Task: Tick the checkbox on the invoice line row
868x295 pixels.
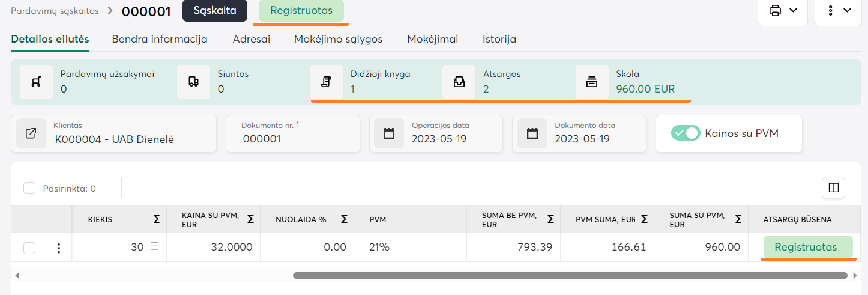Action: click(29, 248)
